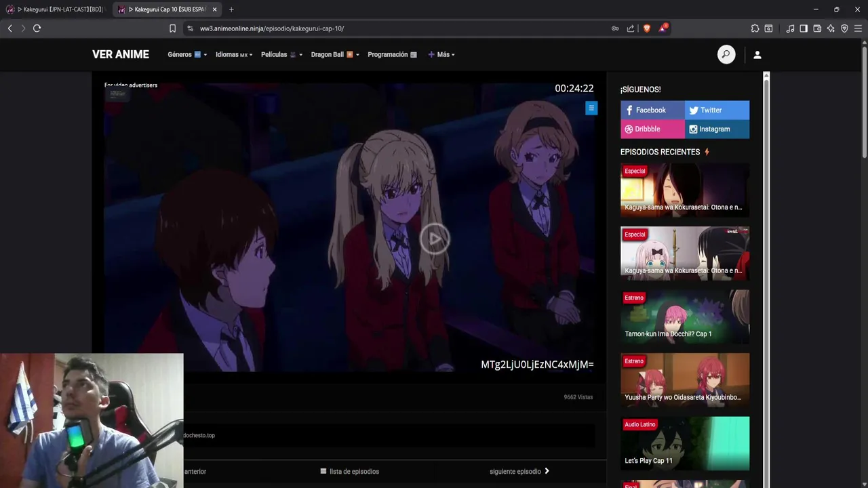868x488 pixels.
Task: Click the 00:24:22 video timer
Action: pos(574,89)
